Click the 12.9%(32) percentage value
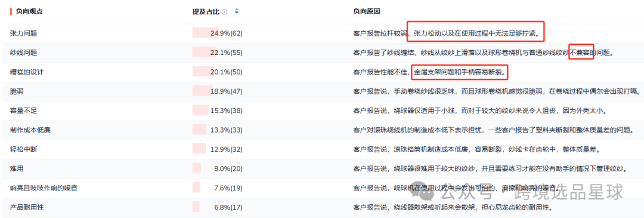644x218 pixels. [x=226, y=149]
